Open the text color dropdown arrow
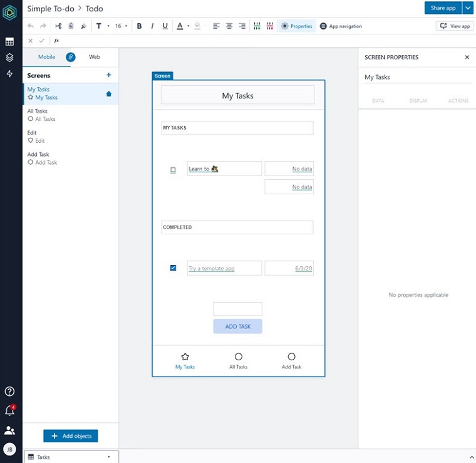 pos(189,26)
